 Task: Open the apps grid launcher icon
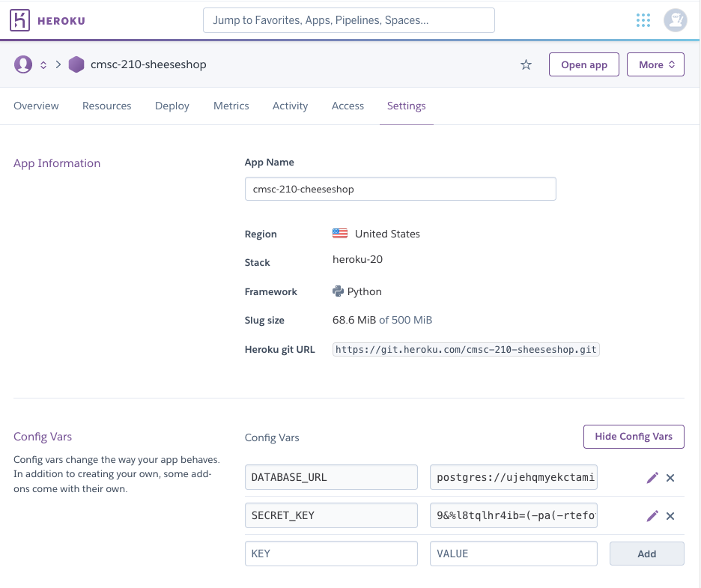643,20
